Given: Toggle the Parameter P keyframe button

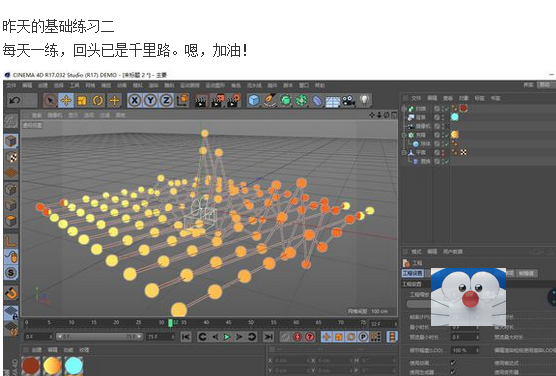Looking at the screenshot, I should coord(363,337).
